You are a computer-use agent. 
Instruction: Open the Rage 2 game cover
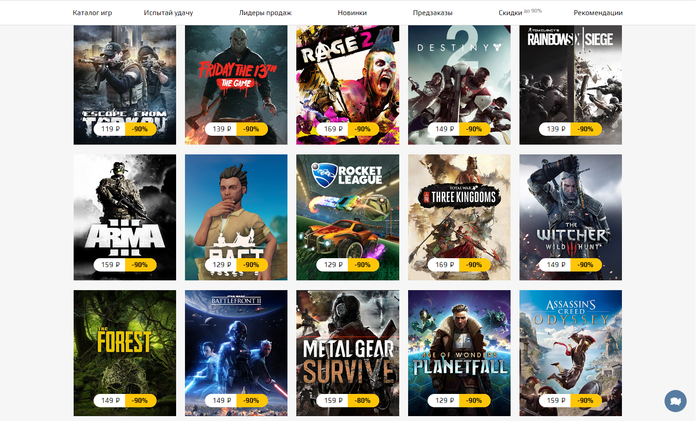347,84
